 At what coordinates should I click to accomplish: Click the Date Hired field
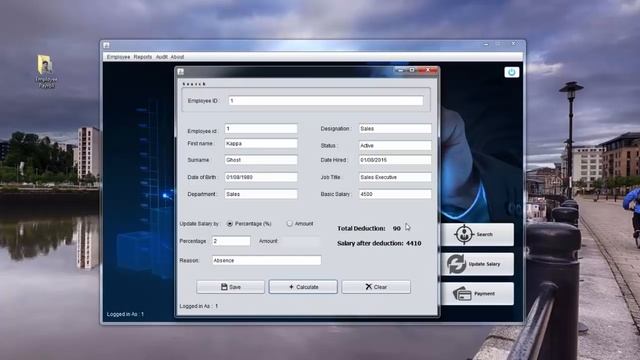coord(395,160)
